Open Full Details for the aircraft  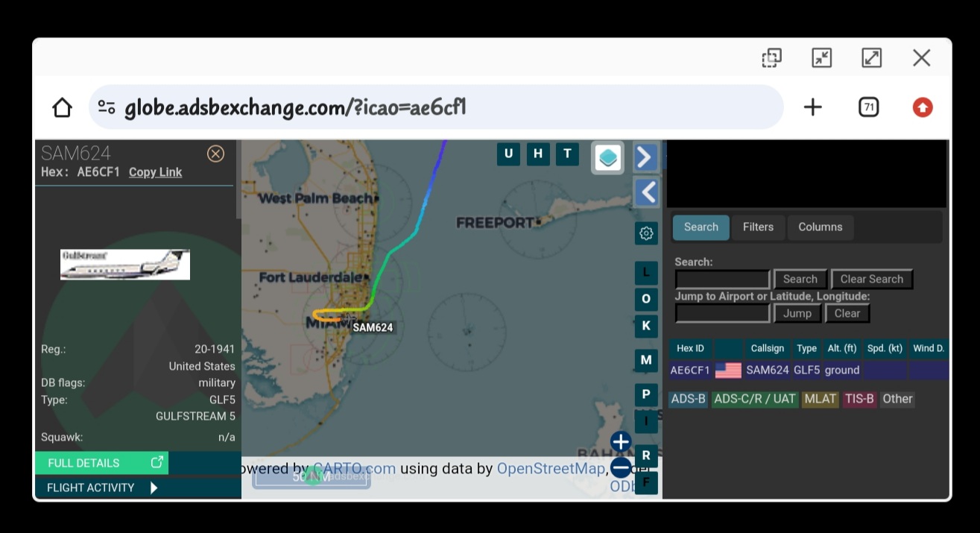click(x=101, y=463)
